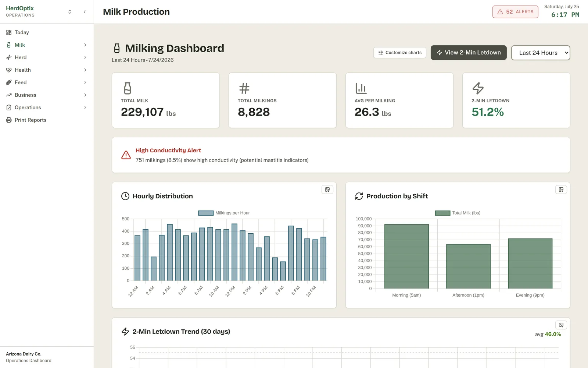The height and width of the screenshot is (368, 588).
Task: Click Customize charts button
Action: coord(400,53)
